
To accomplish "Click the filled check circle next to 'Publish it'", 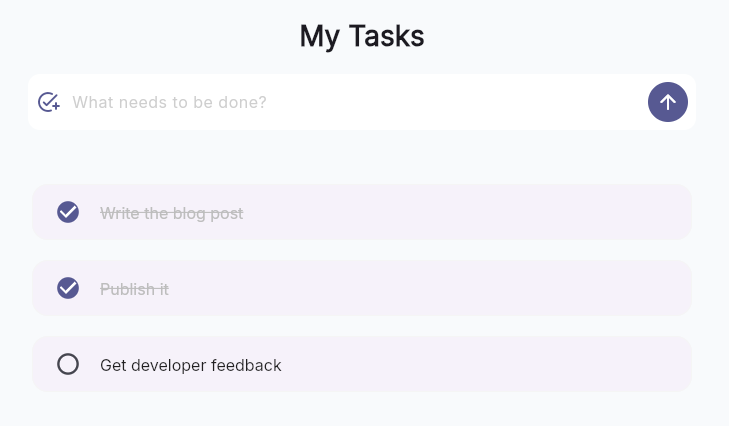I will (x=68, y=288).
